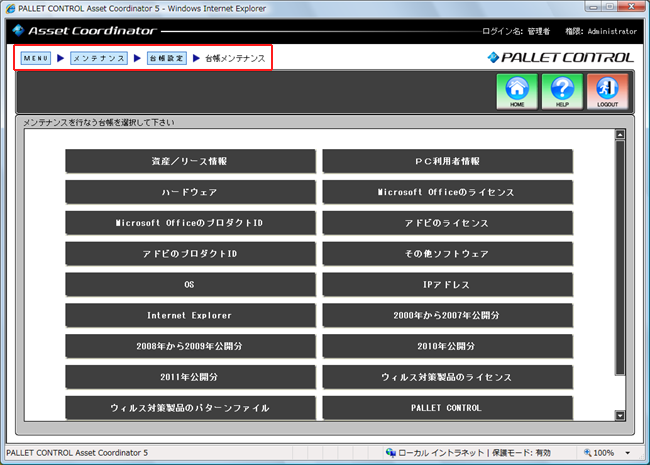Viewport: 650px width, 465px height.
Task: Open the ハードウェア ledger
Action: [190, 192]
